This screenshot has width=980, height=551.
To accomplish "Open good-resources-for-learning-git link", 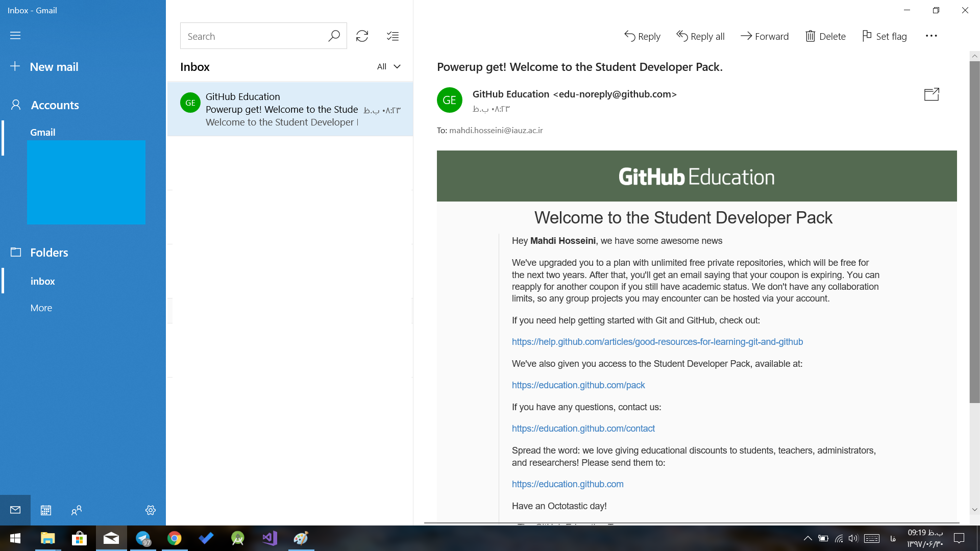I will [x=657, y=342].
